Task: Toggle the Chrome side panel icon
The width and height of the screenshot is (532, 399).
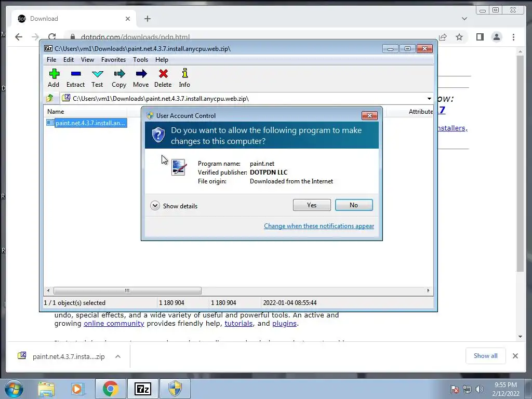Action: (x=480, y=37)
